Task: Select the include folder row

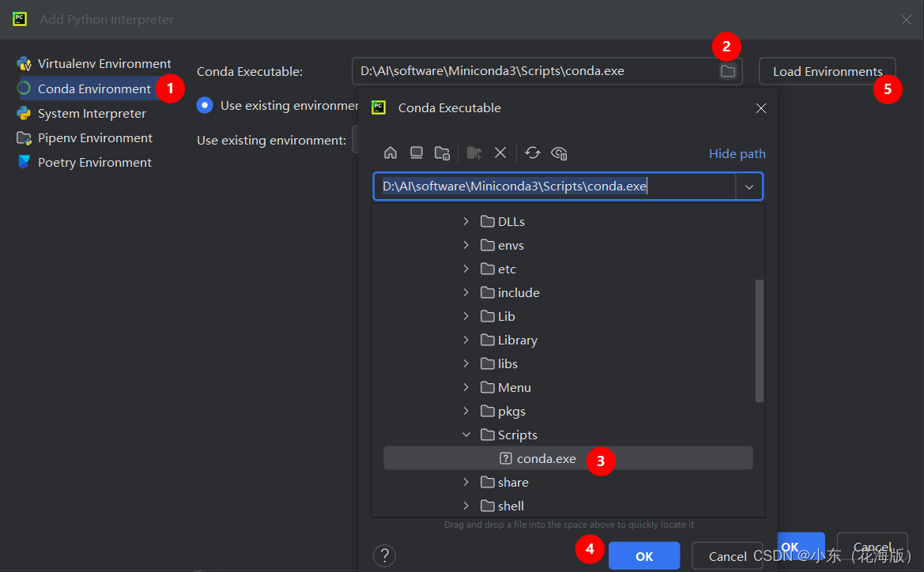Action: point(568,292)
